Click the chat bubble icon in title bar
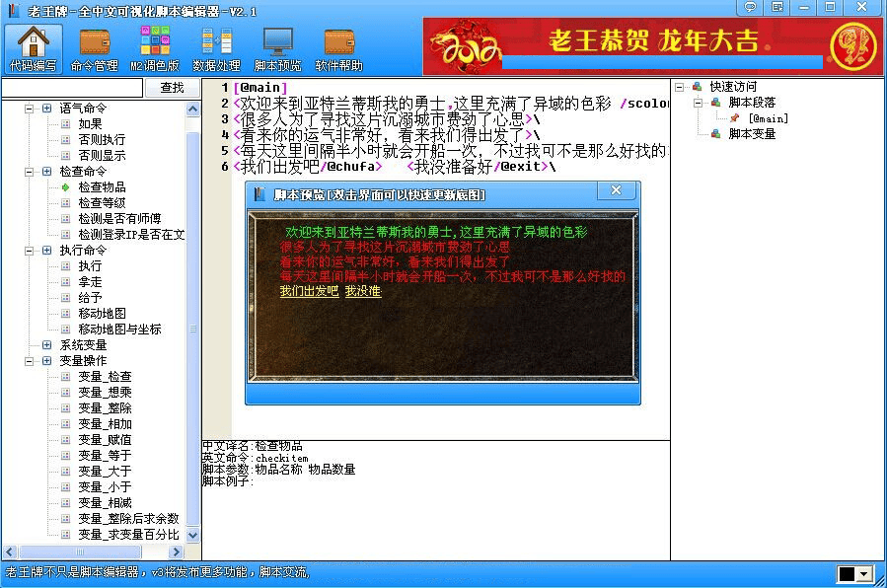Viewport: 887px width, 588px height. tap(751, 7)
